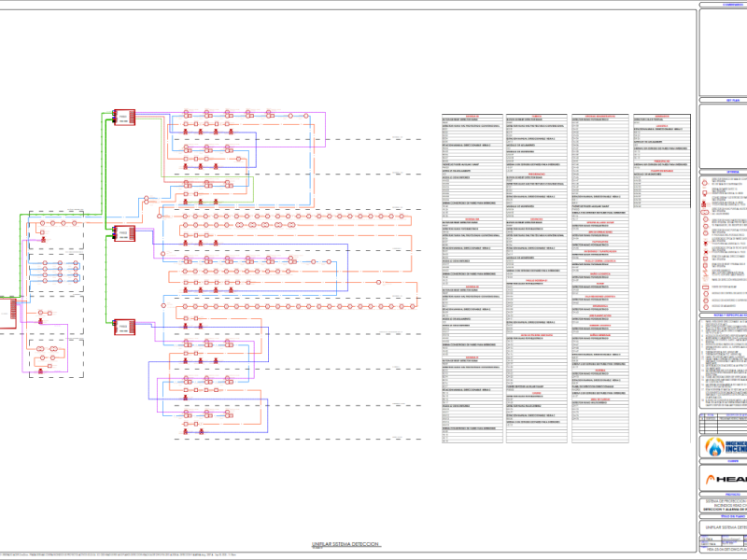Click the UNIFILAR SISTEMA title block field
This screenshot has width=747, height=560.
point(723,527)
